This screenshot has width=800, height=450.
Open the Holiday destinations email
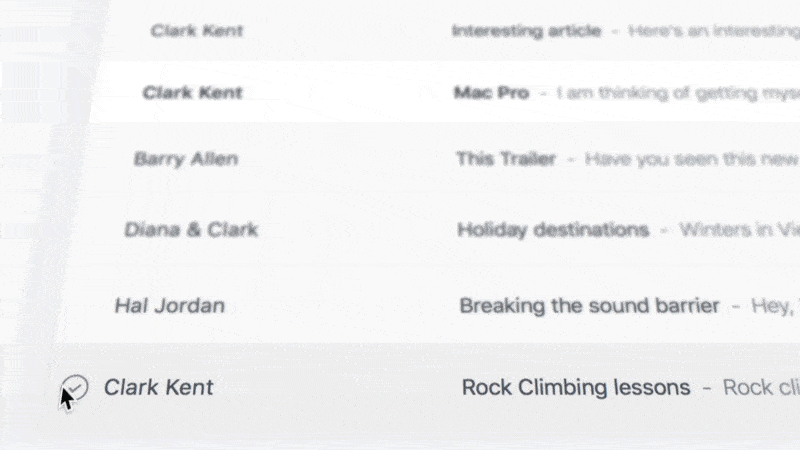tap(552, 230)
